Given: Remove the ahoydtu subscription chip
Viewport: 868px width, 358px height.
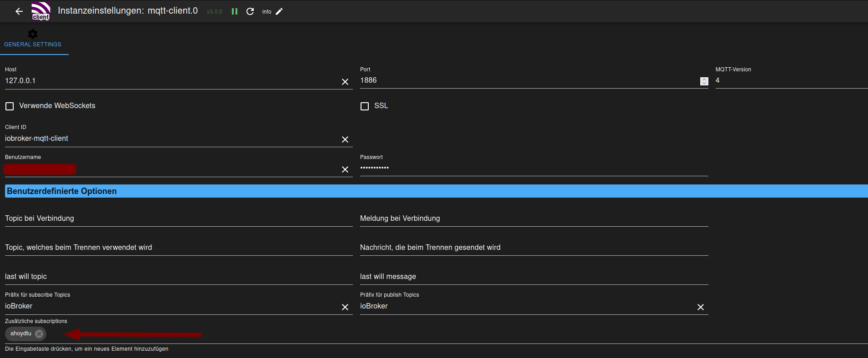Looking at the screenshot, I should 39,334.
